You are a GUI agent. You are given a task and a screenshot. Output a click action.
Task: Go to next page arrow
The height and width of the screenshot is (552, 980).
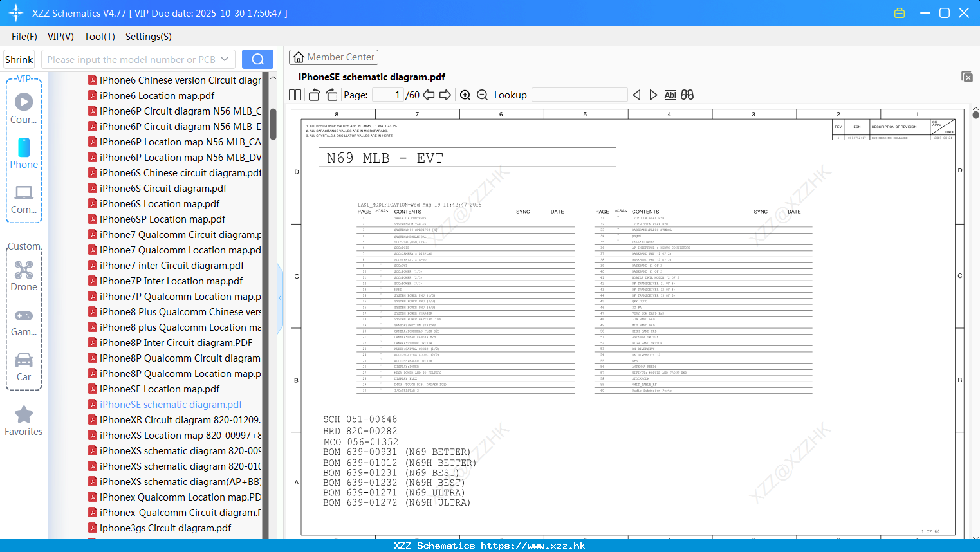pos(445,95)
